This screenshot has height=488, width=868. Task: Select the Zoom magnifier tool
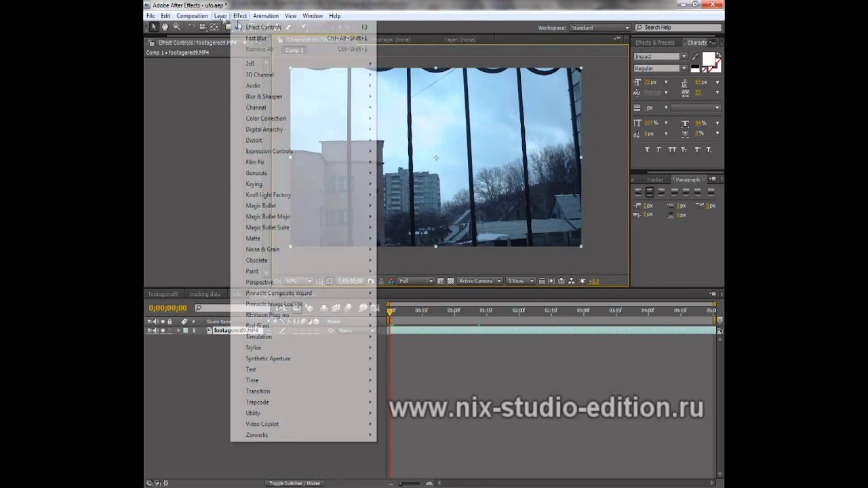(176, 27)
